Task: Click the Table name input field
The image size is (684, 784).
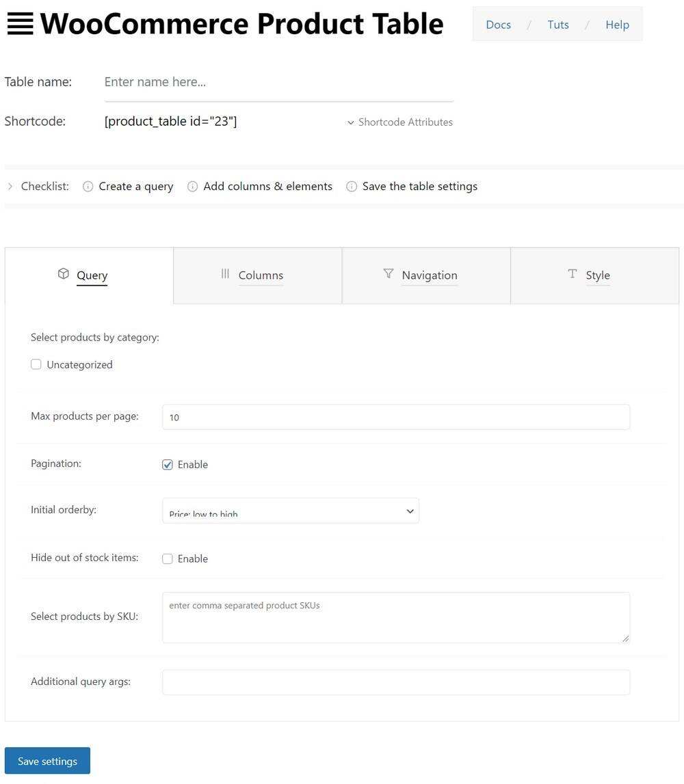Action: 278,83
